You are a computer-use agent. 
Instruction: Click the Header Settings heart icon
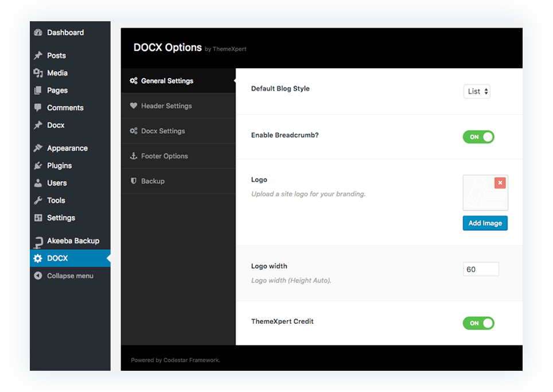[133, 106]
